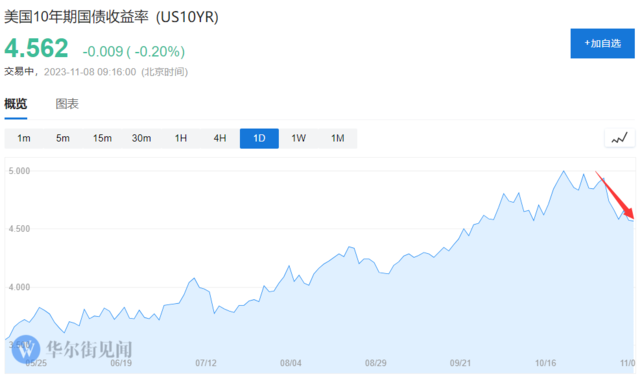Select the 1m interval
Viewport: 640px width, 383px height.
click(x=24, y=138)
